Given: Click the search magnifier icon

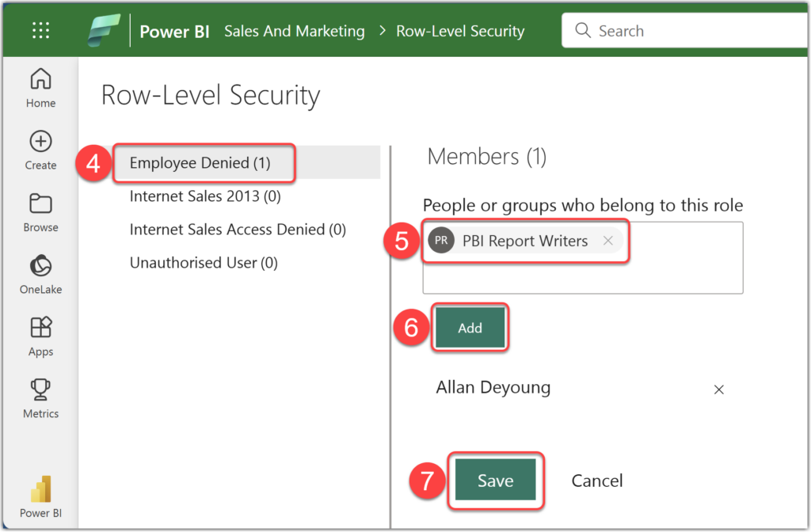Looking at the screenshot, I should pos(582,31).
